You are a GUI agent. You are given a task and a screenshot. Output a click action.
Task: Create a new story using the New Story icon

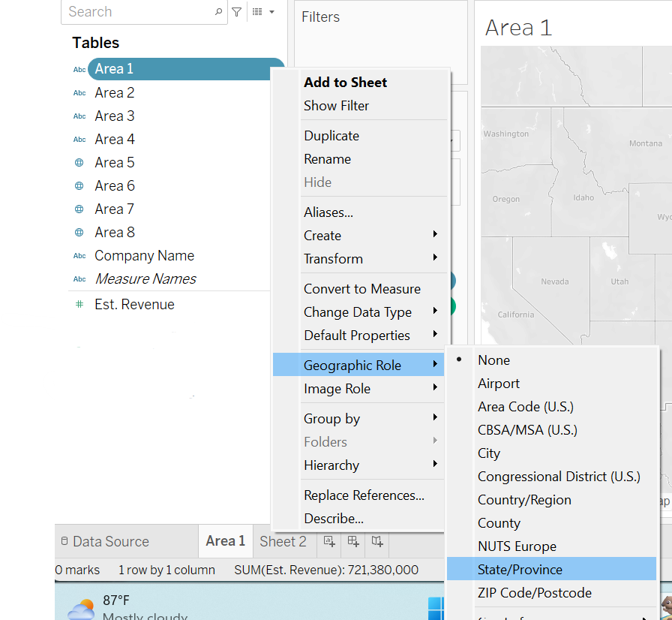pyautogui.click(x=377, y=541)
